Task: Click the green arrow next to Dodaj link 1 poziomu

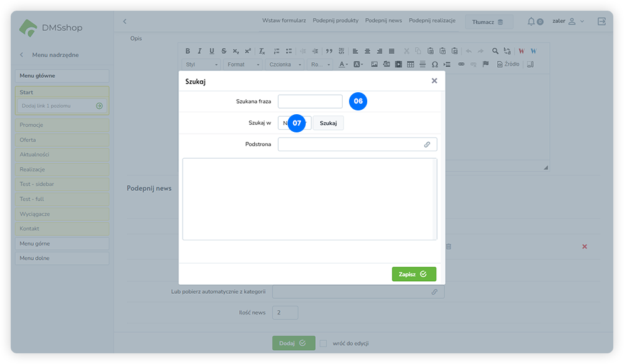Action: tap(99, 106)
